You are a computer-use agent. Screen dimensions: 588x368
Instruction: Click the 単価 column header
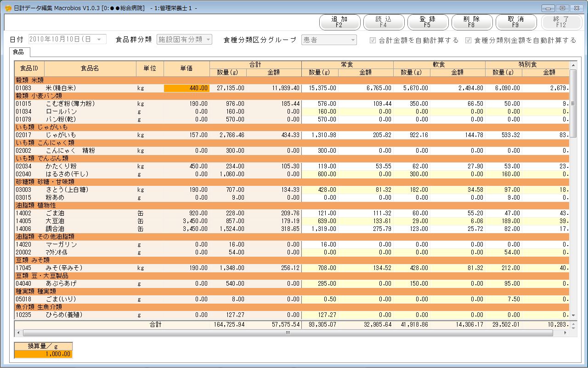point(187,68)
